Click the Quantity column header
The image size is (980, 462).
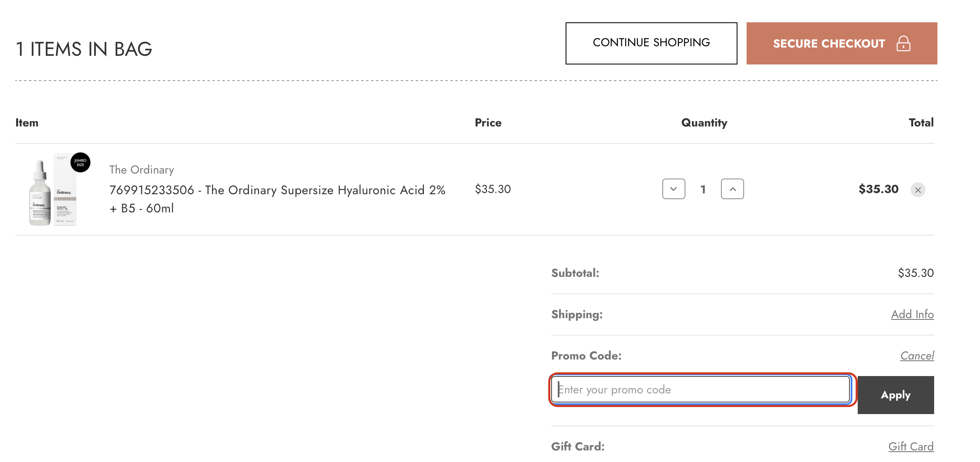[704, 122]
